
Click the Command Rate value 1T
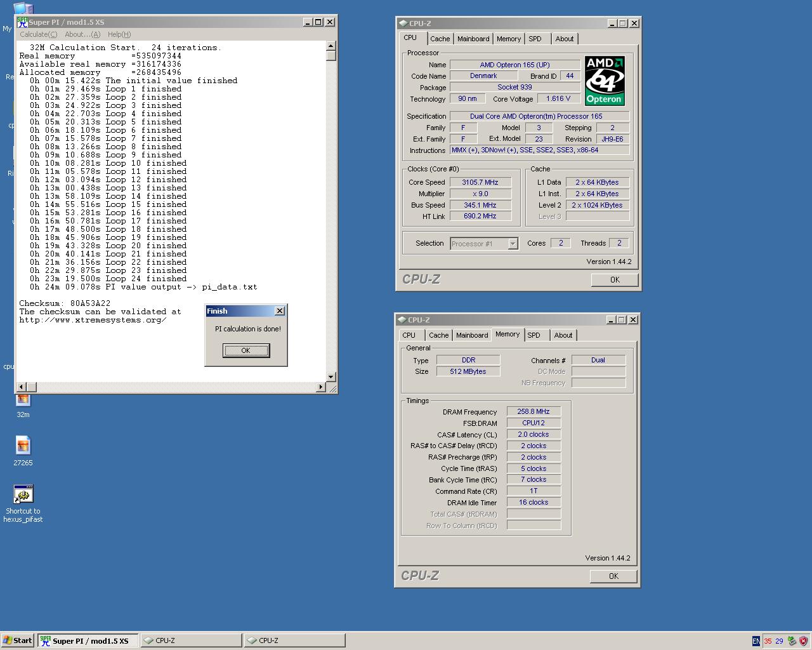point(534,491)
